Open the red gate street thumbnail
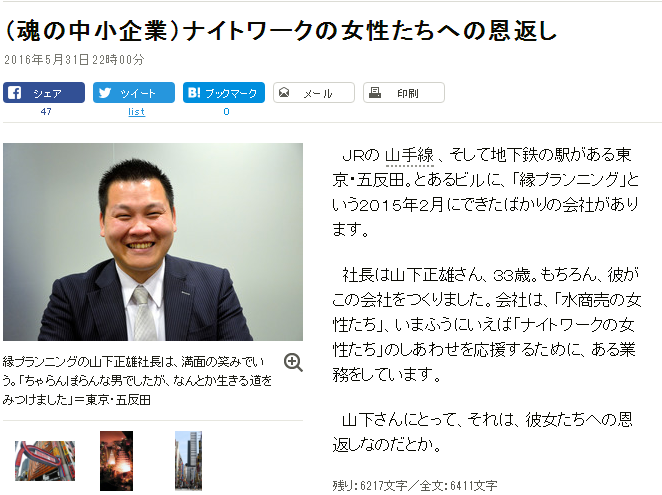Screen dimensions: 662x495 45,461
